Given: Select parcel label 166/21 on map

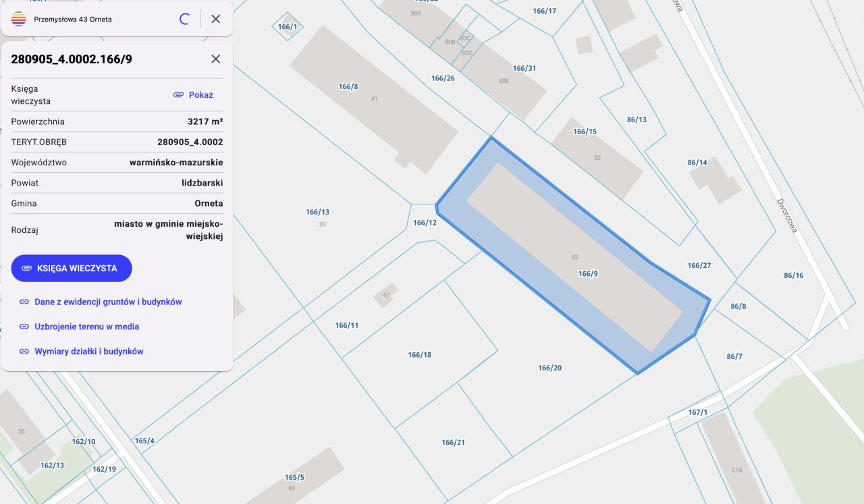Looking at the screenshot, I should click(454, 443).
